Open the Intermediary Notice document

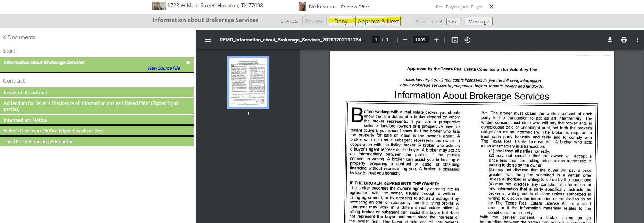97,120
